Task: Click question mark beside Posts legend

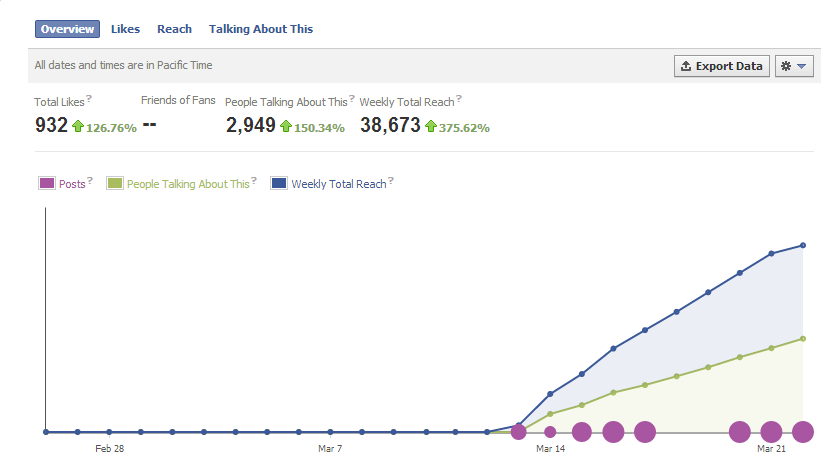Action: tap(90, 180)
